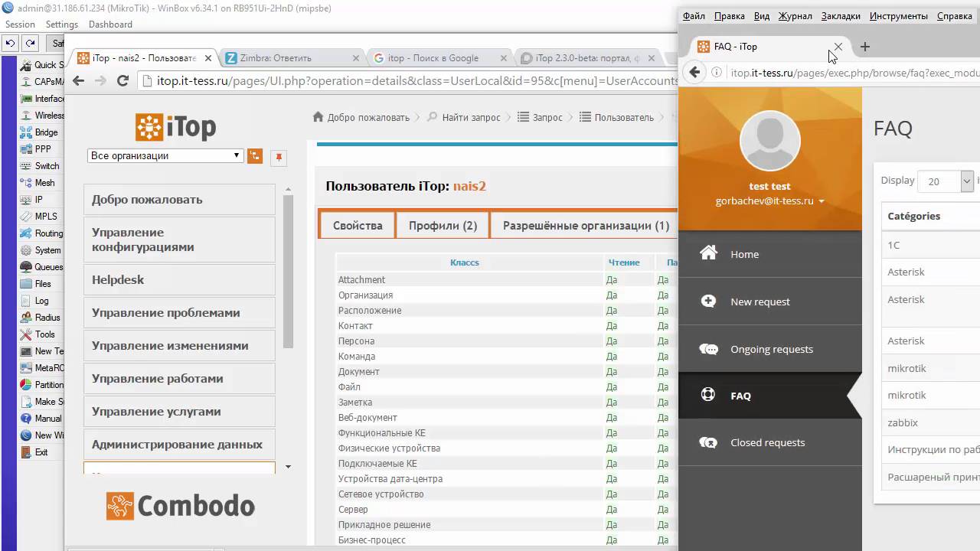Click the zabbix FAQ category row
The height and width of the screenshot is (551, 980).
pyautogui.click(x=930, y=422)
